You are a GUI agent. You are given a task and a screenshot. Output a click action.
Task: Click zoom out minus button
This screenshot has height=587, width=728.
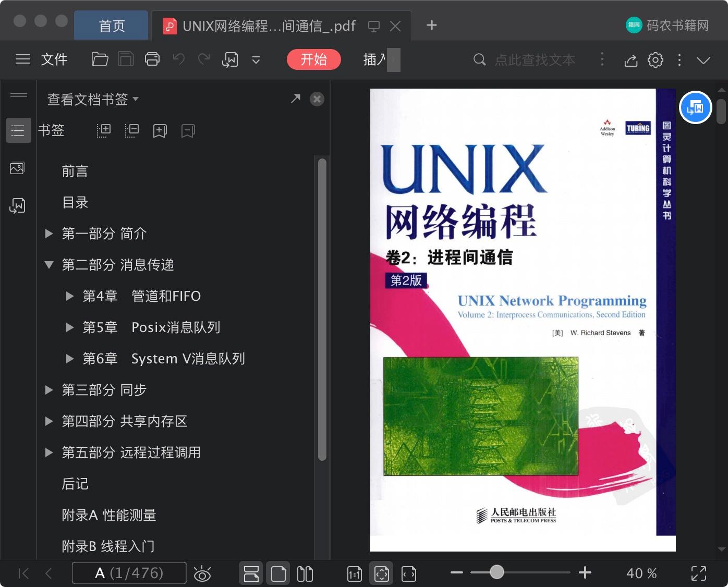pos(457,572)
